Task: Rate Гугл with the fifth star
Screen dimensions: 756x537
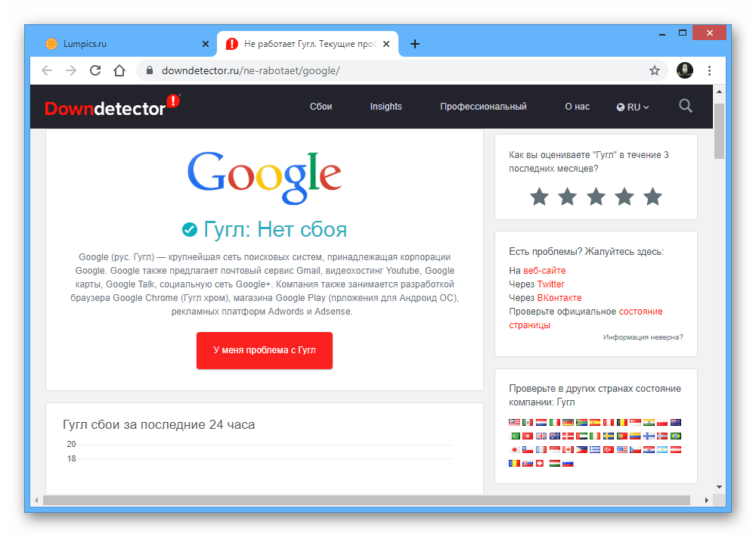Action: pyautogui.click(x=653, y=197)
